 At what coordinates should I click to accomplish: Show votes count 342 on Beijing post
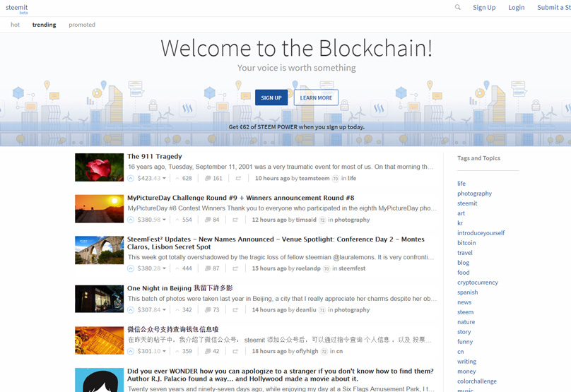187,310
